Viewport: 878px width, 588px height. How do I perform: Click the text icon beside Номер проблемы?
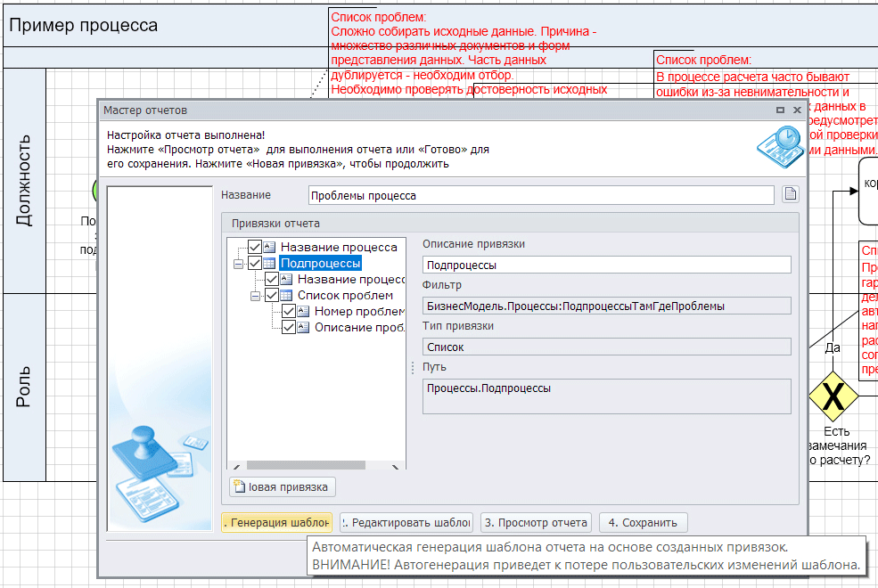point(304,311)
